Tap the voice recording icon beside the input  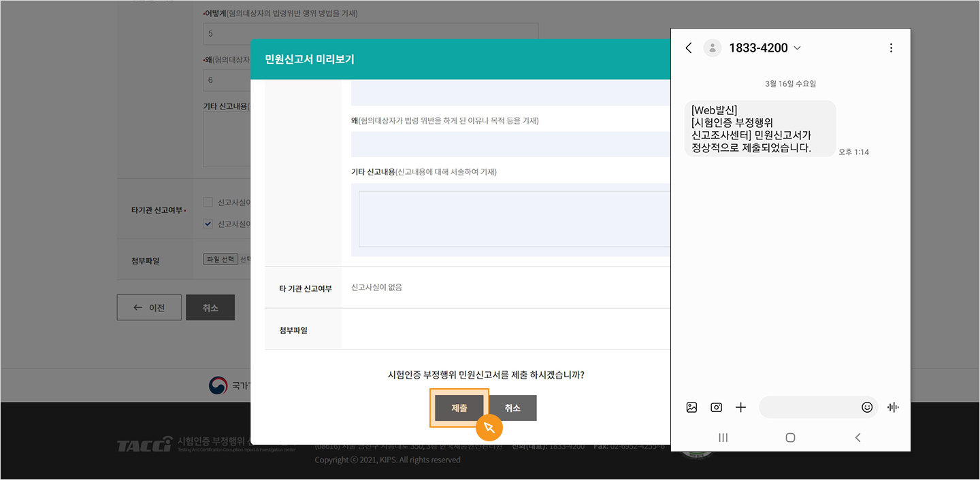[x=893, y=407]
